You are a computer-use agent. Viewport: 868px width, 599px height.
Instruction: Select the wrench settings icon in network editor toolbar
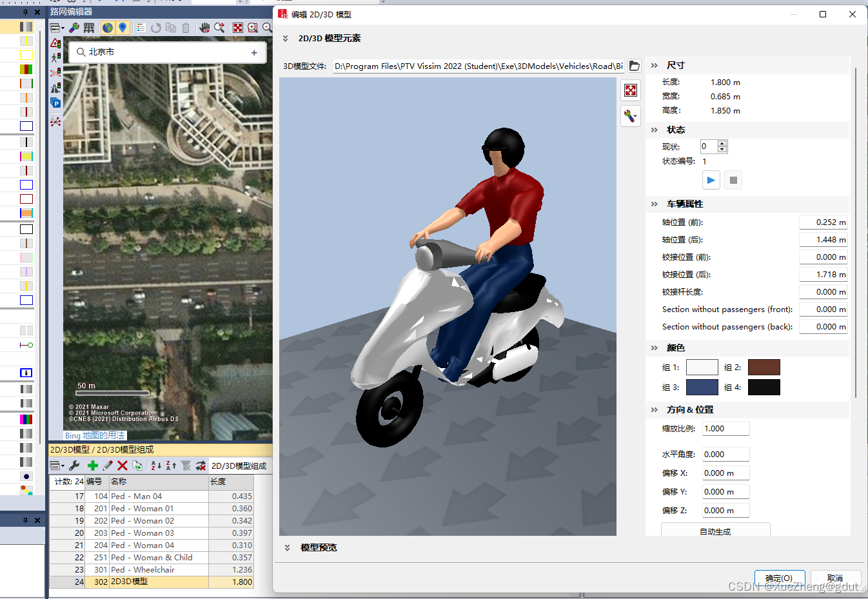point(75,28)
